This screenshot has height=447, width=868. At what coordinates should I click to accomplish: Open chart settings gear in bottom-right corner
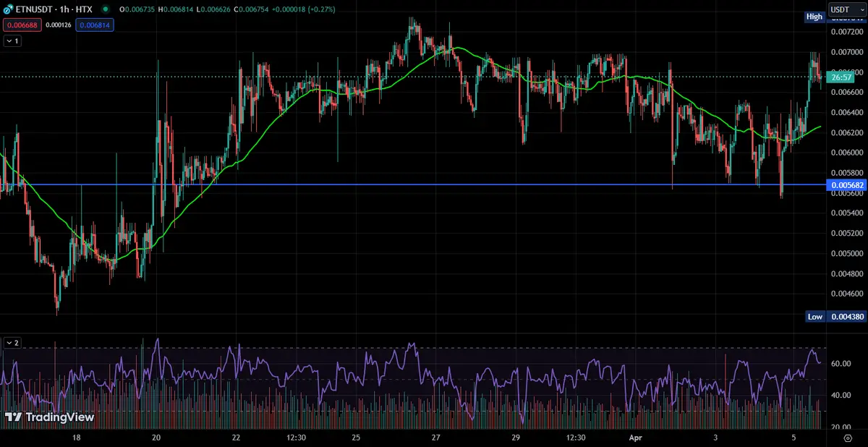(848, 438)
